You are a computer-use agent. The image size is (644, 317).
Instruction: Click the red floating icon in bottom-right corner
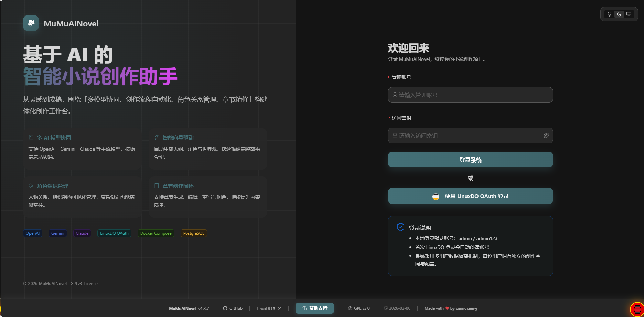point(637,309)
